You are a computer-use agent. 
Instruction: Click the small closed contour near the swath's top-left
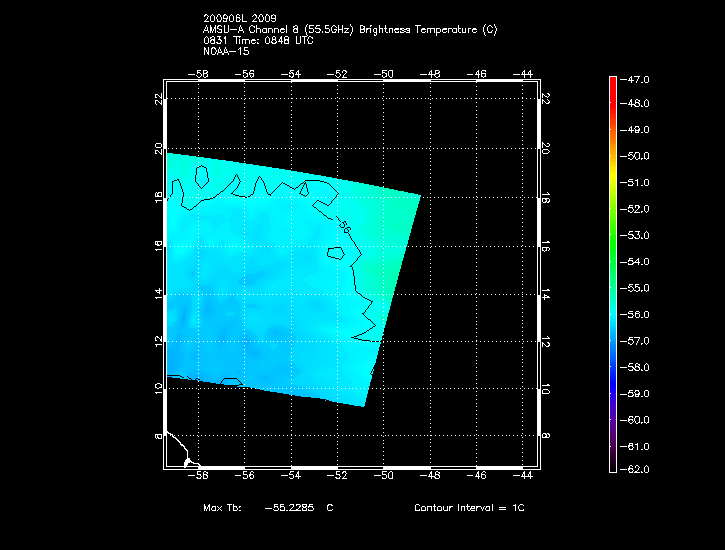click(202, 177)
